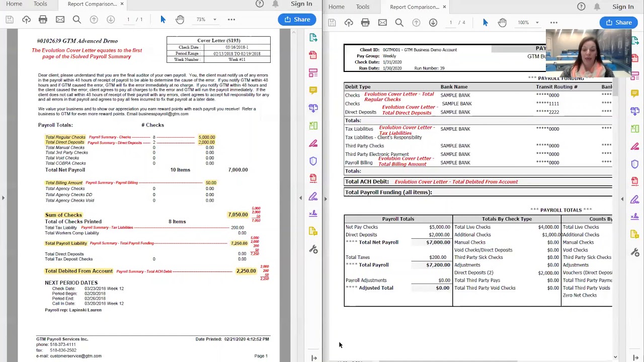Open more tools ellipsis in left window
The image size is (644, 362).
(231, 20)
